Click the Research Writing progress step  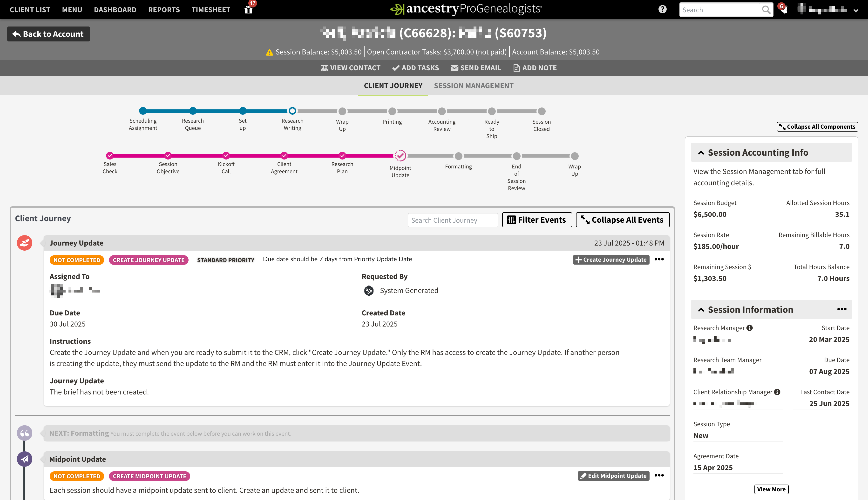coord(292,111)
